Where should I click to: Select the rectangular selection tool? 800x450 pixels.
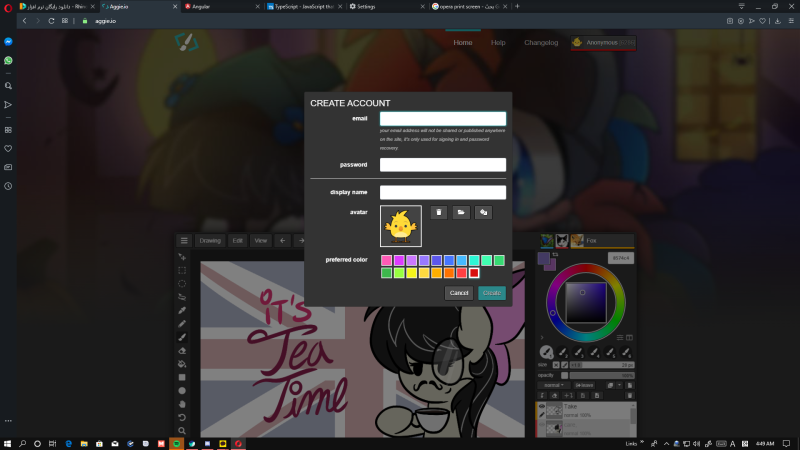182,270
